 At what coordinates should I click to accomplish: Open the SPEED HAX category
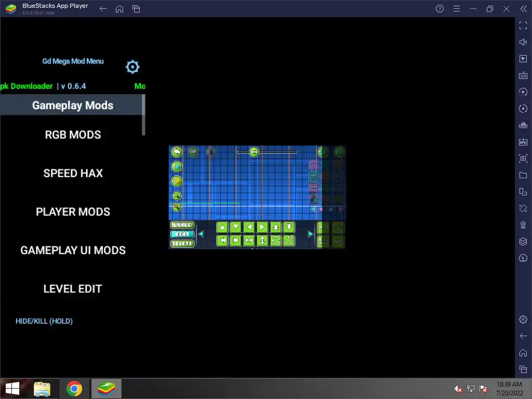point(73,173)
